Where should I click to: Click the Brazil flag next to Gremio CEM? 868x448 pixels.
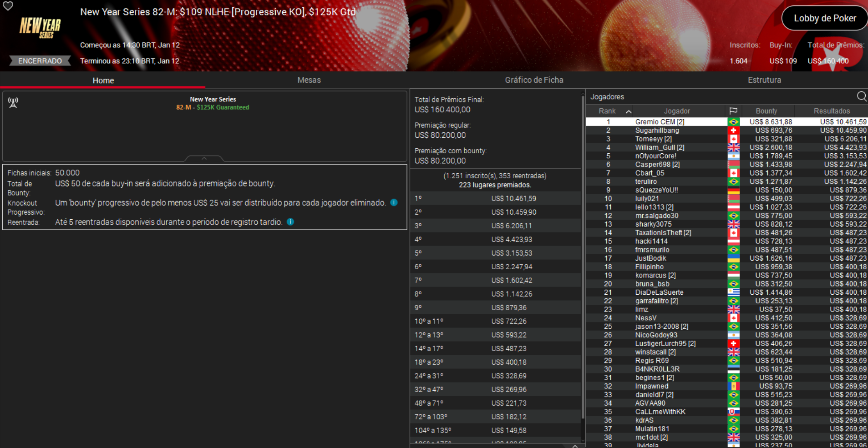tap(733, 121)
